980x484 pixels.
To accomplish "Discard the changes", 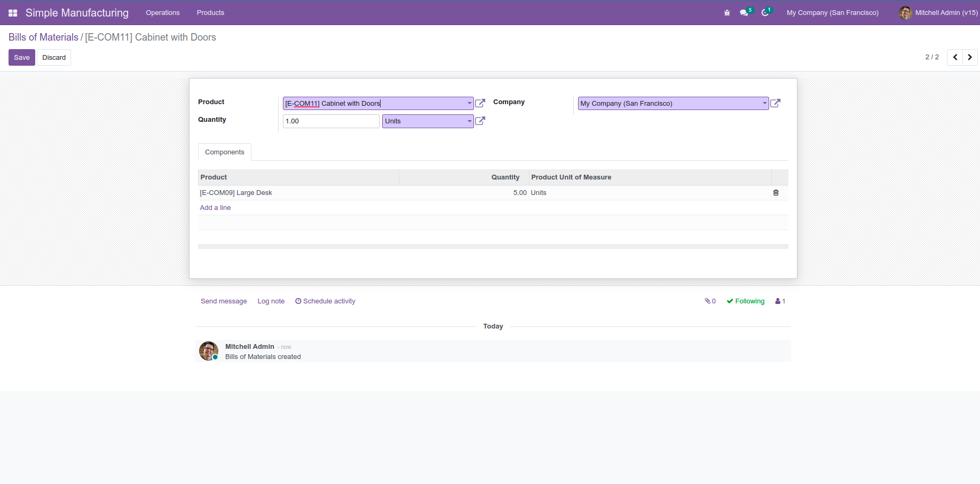I will point(54,58).
